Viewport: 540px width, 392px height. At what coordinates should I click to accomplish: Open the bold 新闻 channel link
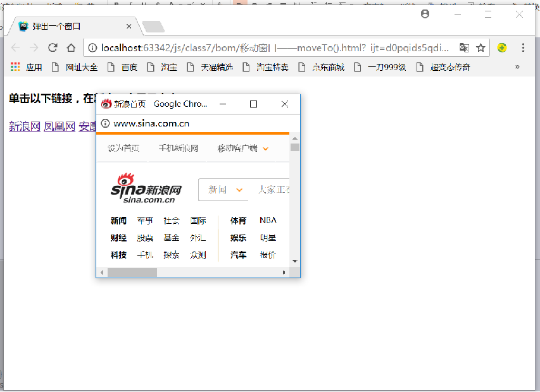pyautogui.click(x=118, y=221)
